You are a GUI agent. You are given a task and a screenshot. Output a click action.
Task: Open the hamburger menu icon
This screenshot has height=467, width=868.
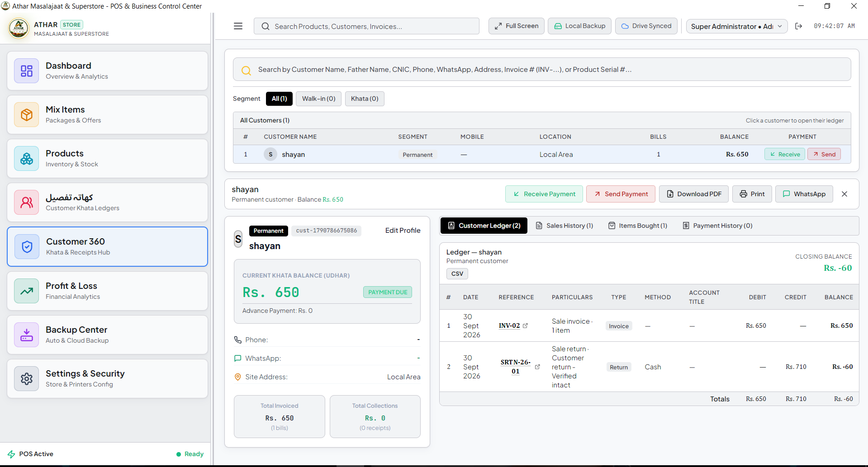(238, 26)
